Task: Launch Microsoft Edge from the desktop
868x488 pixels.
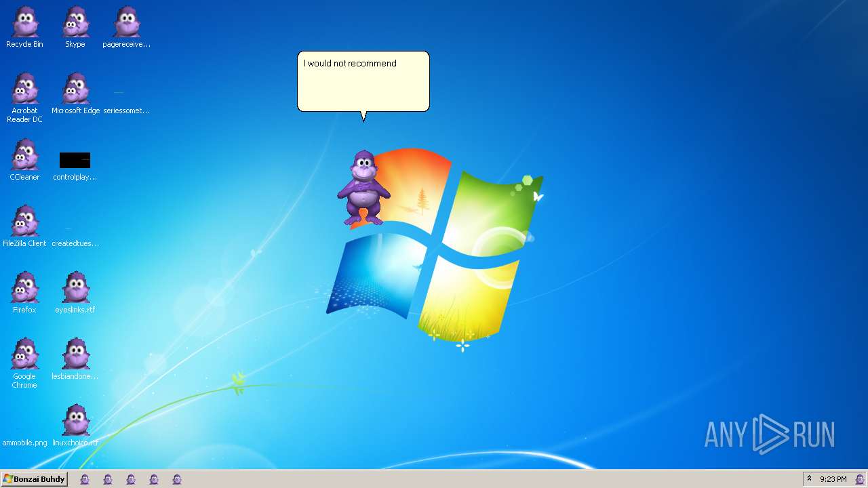Action: [x=75, y=94]
